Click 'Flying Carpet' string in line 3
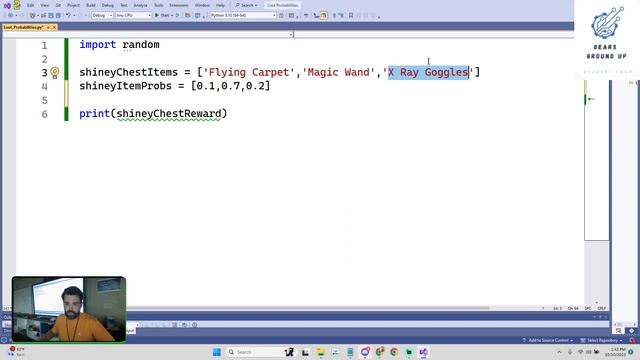The height and width of the screenshot is (360, 640). (249, 72)
